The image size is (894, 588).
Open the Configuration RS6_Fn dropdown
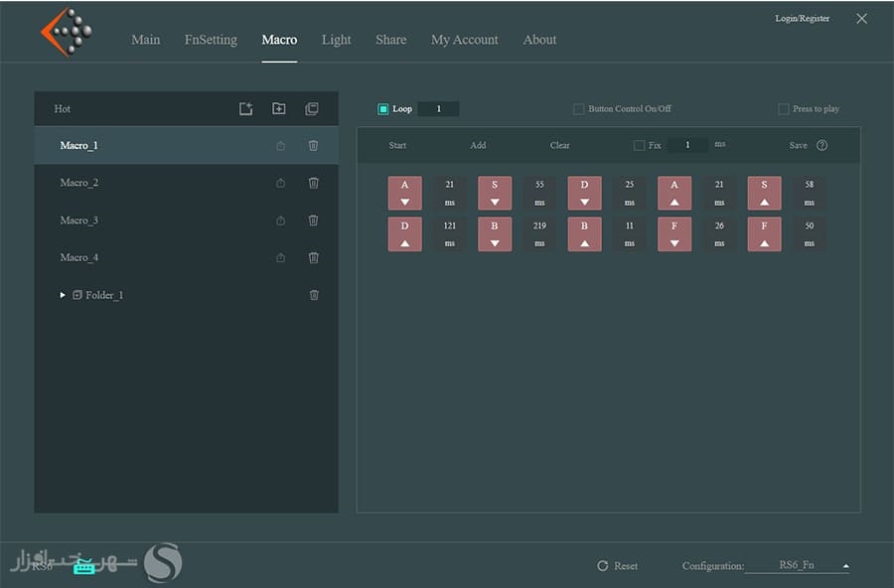coord(845,566)
